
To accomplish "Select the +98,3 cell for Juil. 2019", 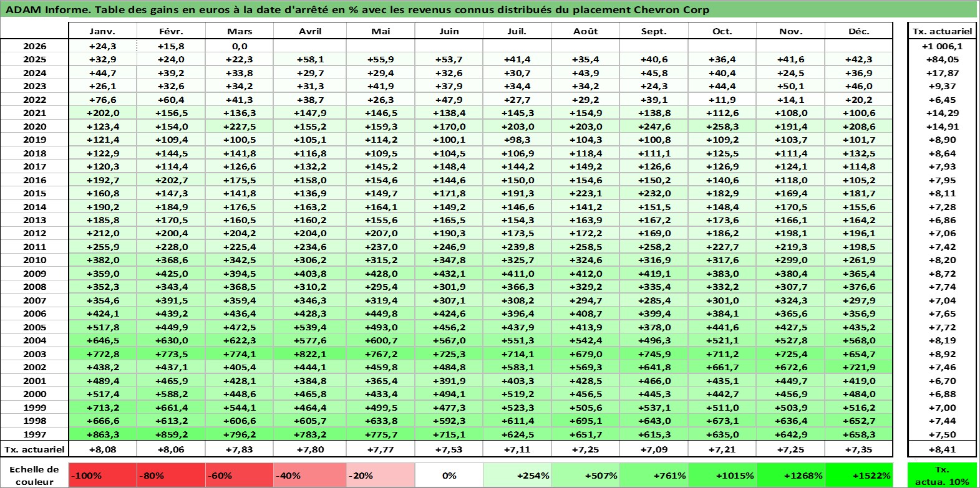I will click(517, 140).
